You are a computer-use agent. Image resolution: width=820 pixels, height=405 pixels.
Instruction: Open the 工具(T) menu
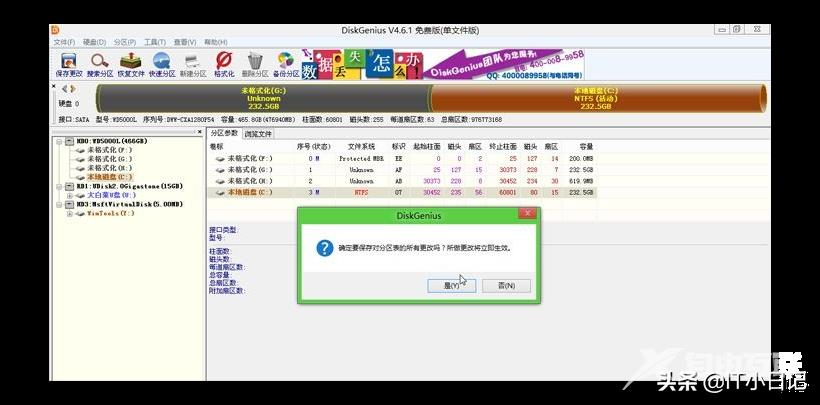pyautogui.click(x=155, y=42)
